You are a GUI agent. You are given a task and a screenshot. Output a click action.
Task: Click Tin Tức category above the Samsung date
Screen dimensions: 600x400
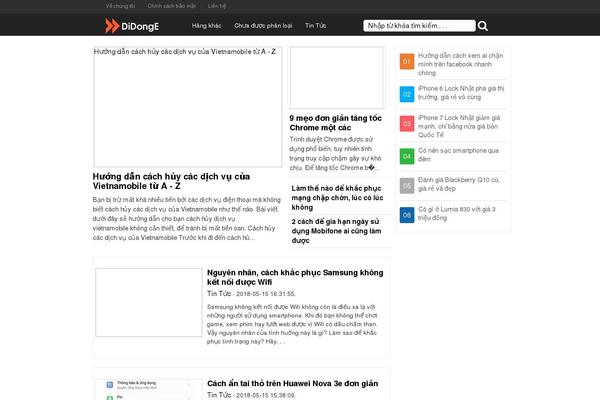pos(219,294)
